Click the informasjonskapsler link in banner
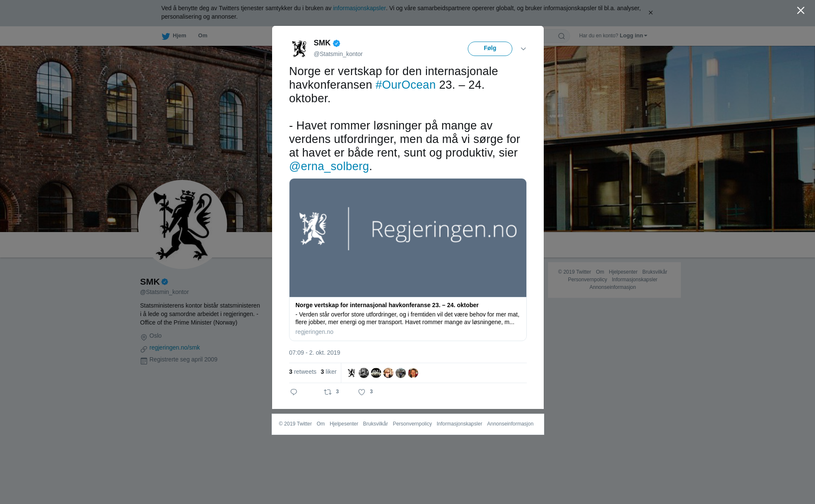Image resolution: width=815 pixels, height=504 pixels. pos(359,8)
